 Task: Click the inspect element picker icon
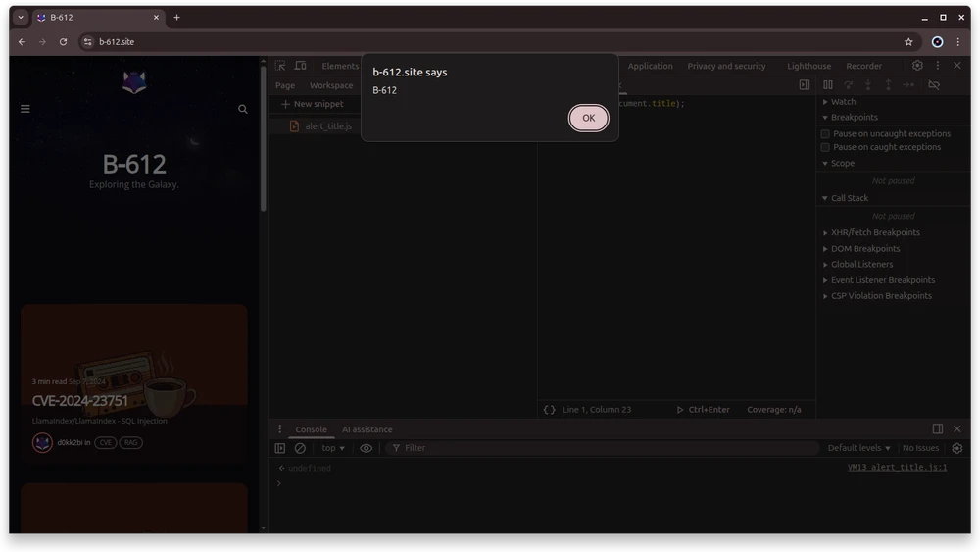(x=280, y=66)
